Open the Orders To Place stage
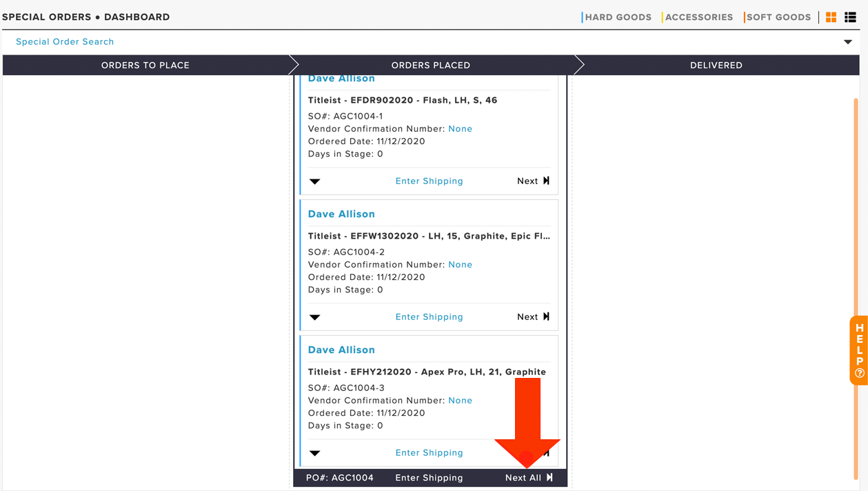 point(145,65)
